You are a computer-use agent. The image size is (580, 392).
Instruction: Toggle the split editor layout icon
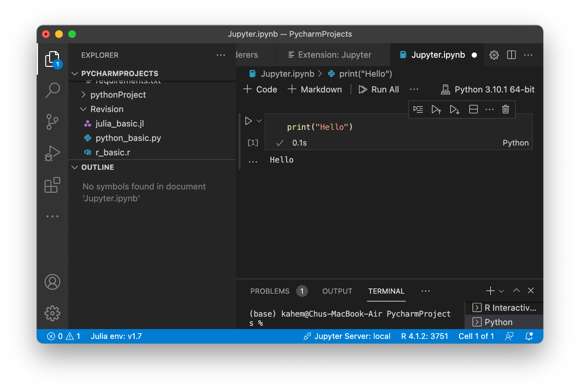click(x=511, y=55)
